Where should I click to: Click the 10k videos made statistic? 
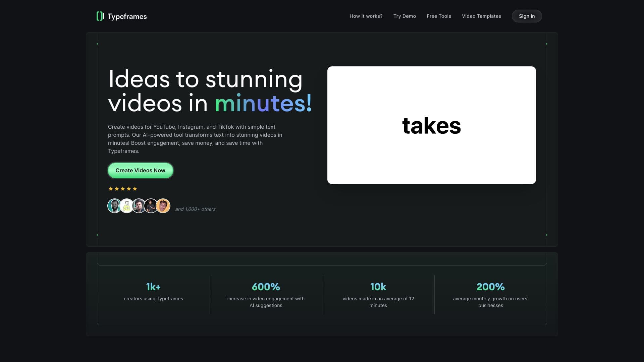[378, 287]
